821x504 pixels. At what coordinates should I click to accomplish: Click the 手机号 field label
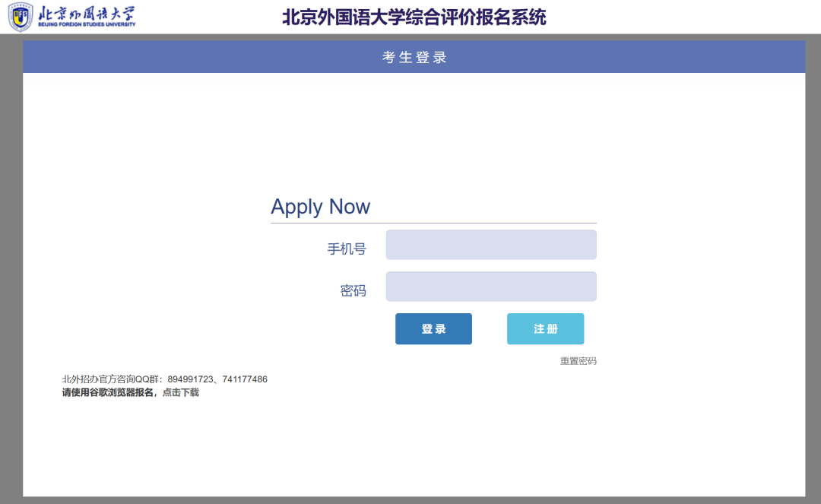pos(347,249)
